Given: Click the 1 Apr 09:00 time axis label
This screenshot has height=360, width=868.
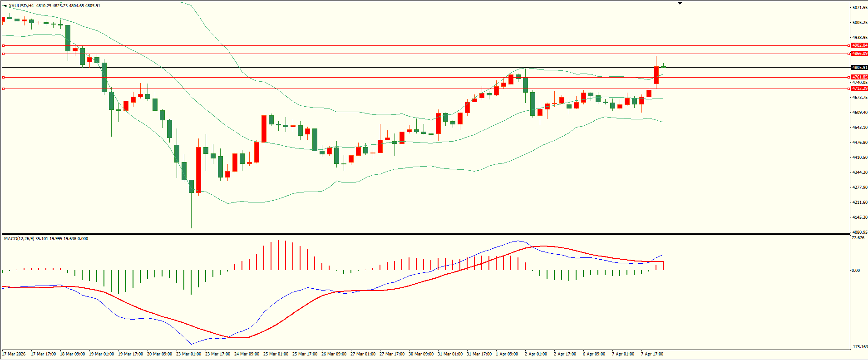Looking at the screenshot, I should 507,354.
